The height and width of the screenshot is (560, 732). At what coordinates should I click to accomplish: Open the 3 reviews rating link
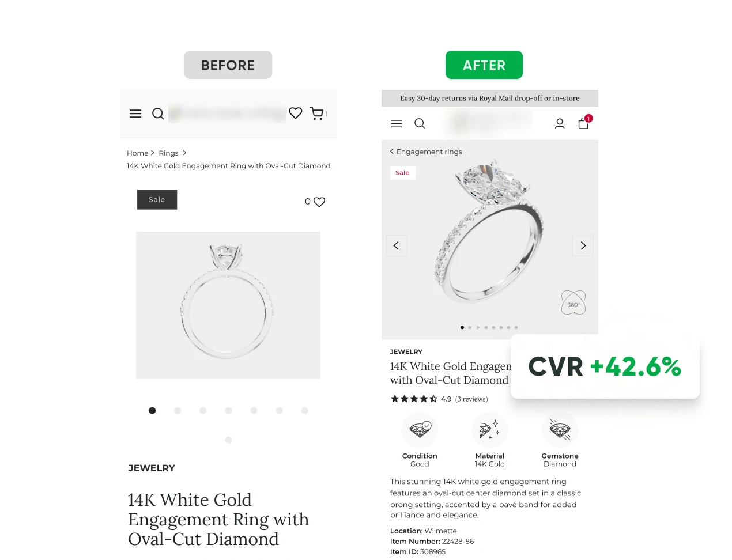471,399
